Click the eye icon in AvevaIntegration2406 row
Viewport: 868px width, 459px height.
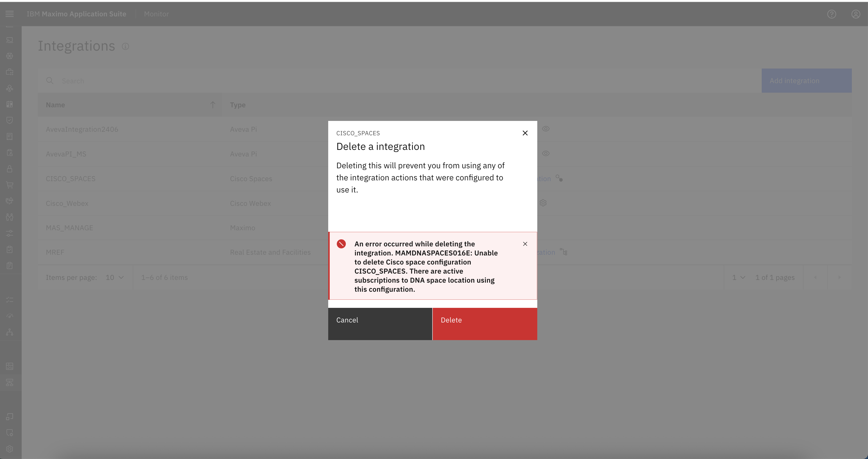tap(546, 129)
